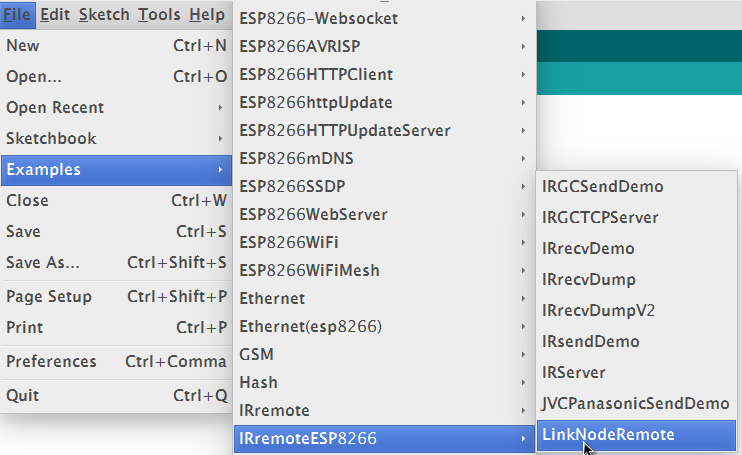Expand the Ethernet(esp8266) examples submenu
Image resolution: width=742 pixels, height=455 pixels.
(x=384, y=327)
